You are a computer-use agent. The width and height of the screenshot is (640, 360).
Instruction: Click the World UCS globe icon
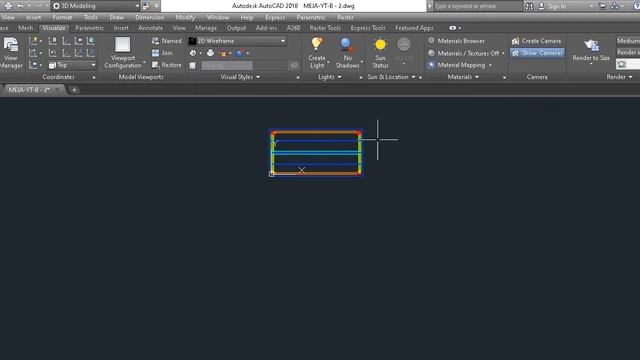[x=91, y=41]
